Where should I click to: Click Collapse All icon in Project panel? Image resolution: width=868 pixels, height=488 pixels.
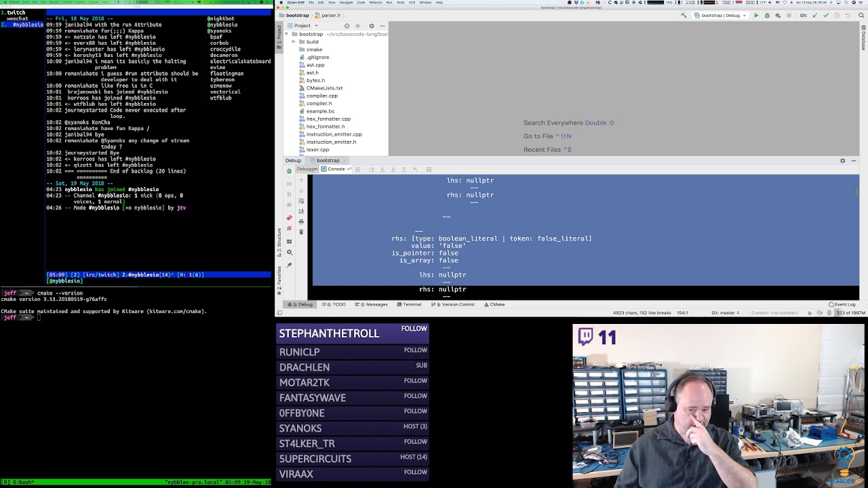357,26
